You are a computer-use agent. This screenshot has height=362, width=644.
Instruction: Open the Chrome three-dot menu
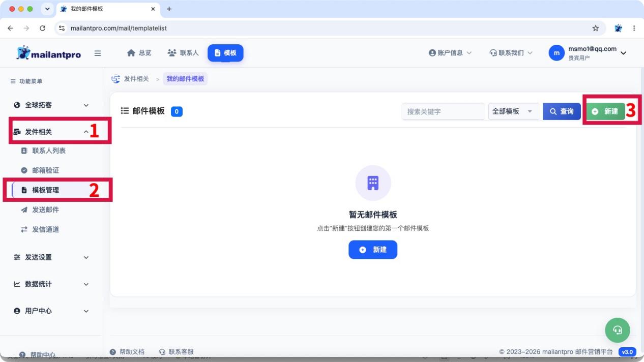click(x=634, y=28)
